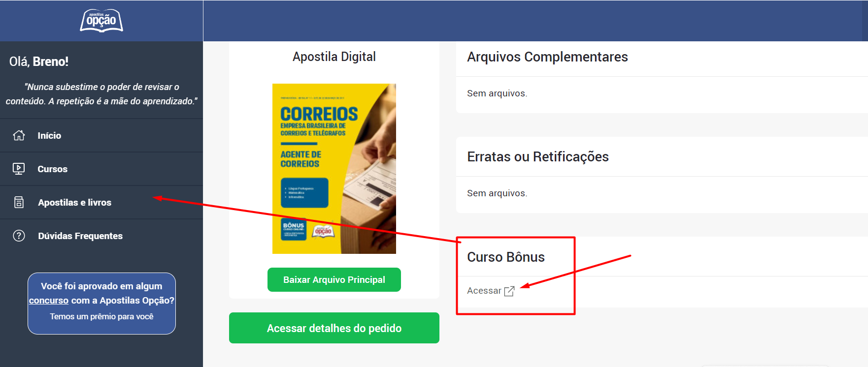The width and height of the screenshot is (868, 367).
Task: Click the Cursos monitor play icon
Action: 19,169
